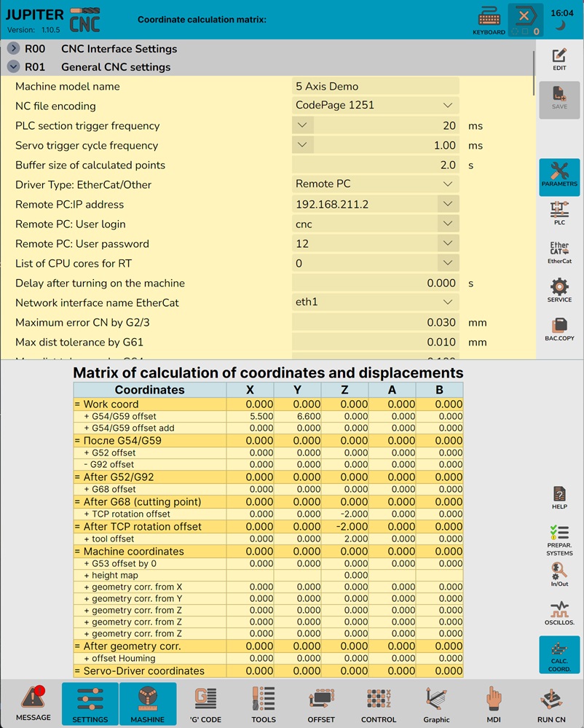Viewport: 584px width, 728px height.
Task: Toggle the day/night moon icon
Action: [x=561, y=26]
